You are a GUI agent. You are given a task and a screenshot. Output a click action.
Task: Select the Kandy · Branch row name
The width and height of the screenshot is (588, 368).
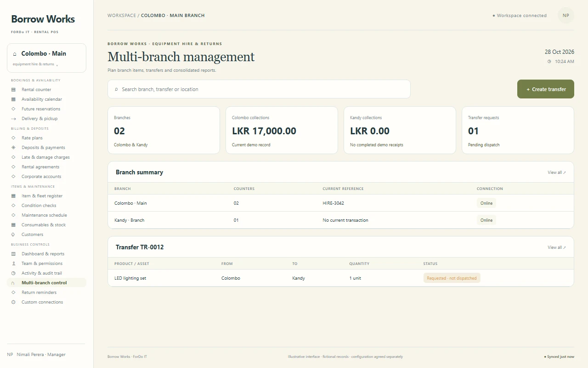[x=130, y=220]
